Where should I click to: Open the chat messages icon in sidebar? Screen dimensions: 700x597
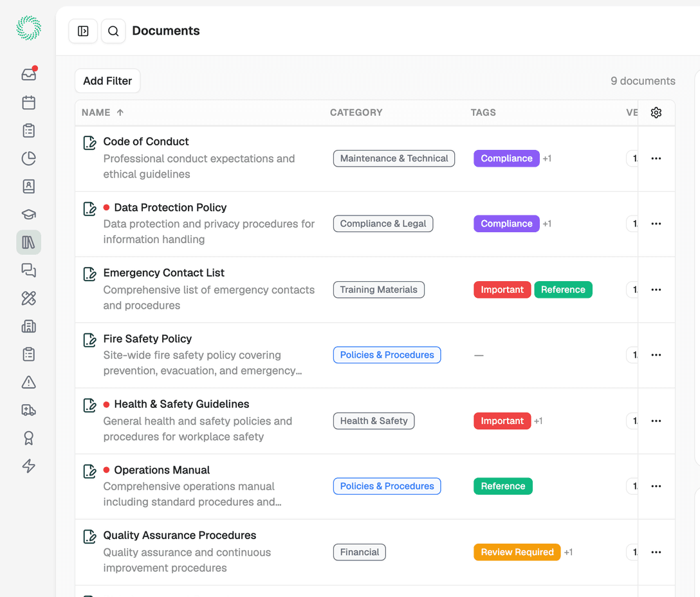[28, 270]
